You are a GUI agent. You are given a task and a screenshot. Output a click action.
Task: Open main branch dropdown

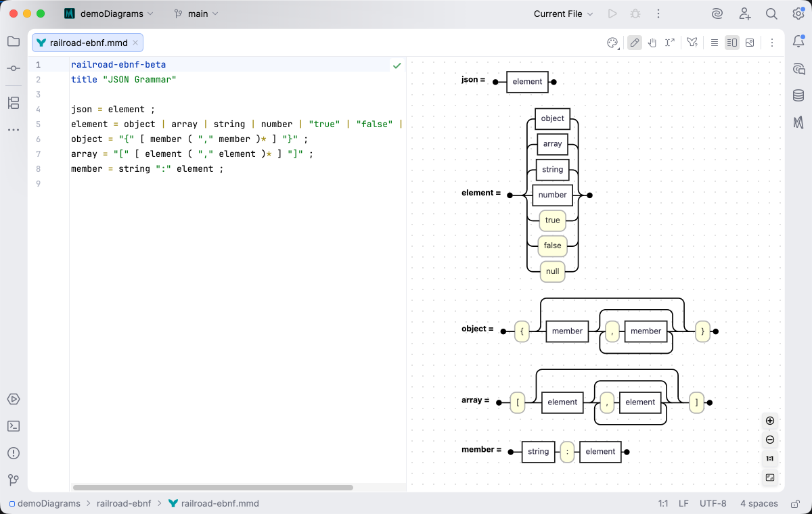tap(196, 14)
